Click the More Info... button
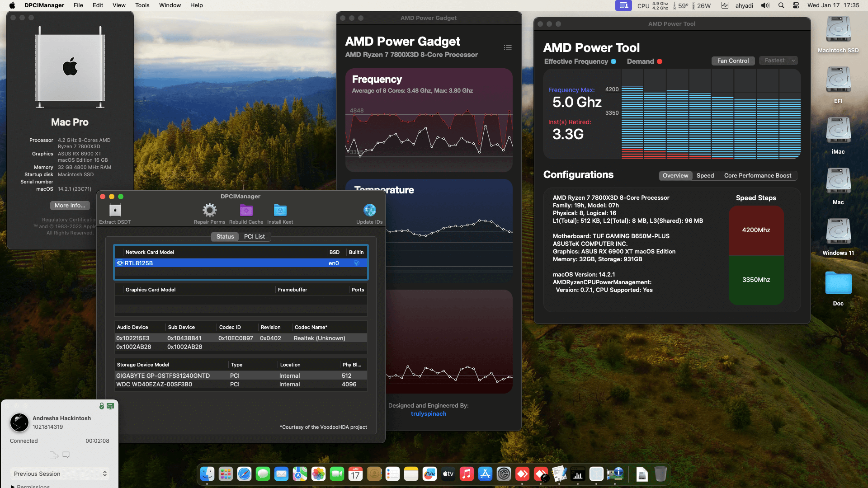Viewport: 868px width, 488px height. point(70,205)
